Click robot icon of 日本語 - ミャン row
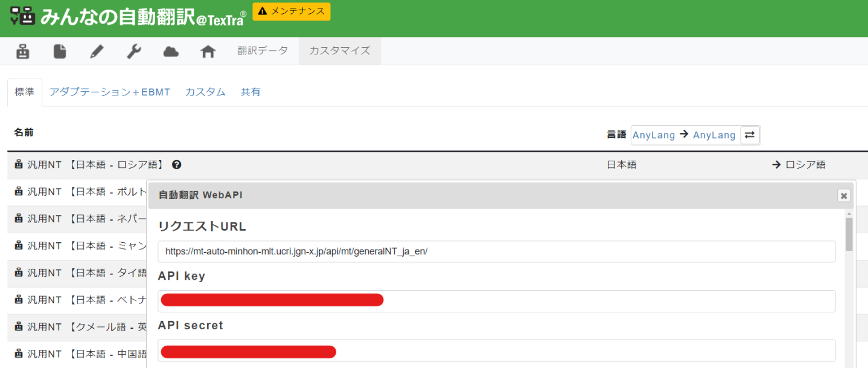The image size is (868, 368). [19, 245]
